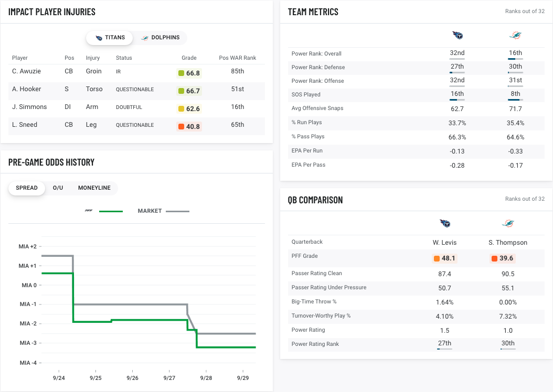Open the Moneyline odds tab
Image resolution: width=553 pixels, height=392 pixels.
[x=94, y=188]
